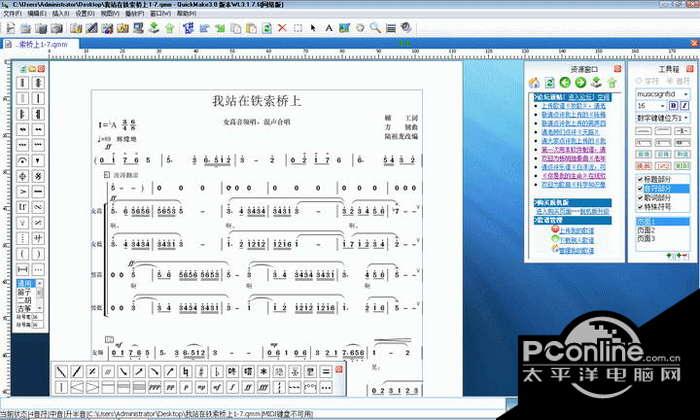Click the red X delete icon in toolbar
This screenshot has height=420, width=700.
(282, 28)
